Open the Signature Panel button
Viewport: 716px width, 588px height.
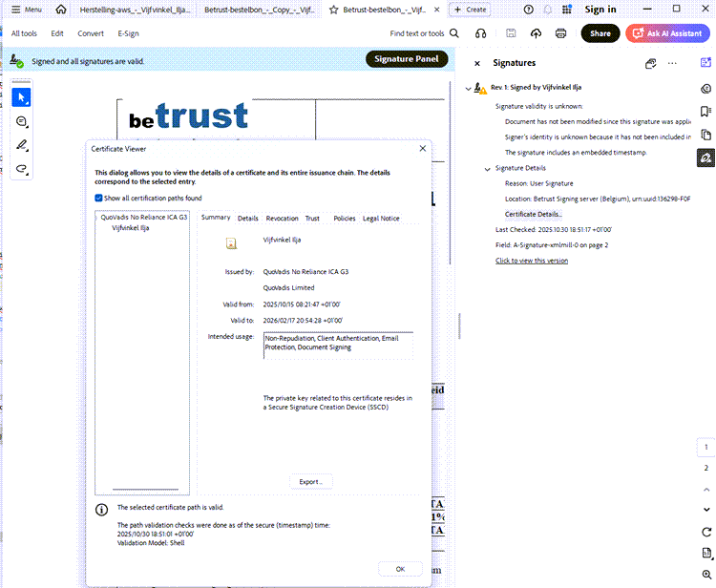click(407, 59)
